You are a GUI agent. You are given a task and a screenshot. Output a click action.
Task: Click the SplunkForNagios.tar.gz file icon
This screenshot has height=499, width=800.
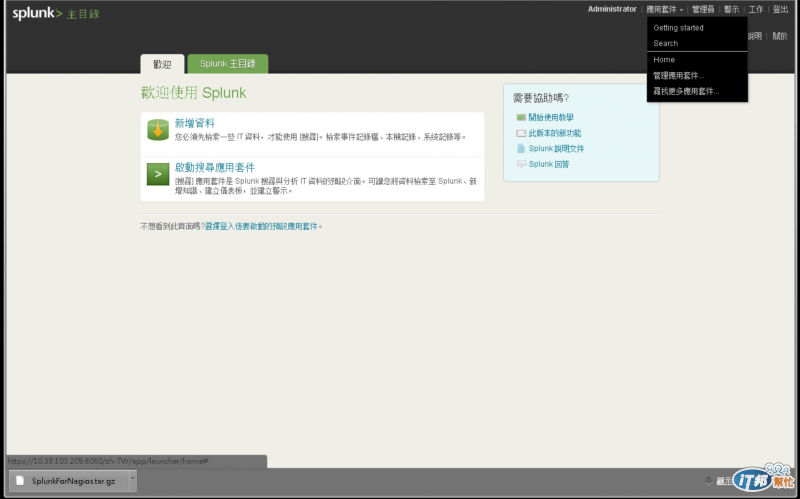(x=20, y=481)
